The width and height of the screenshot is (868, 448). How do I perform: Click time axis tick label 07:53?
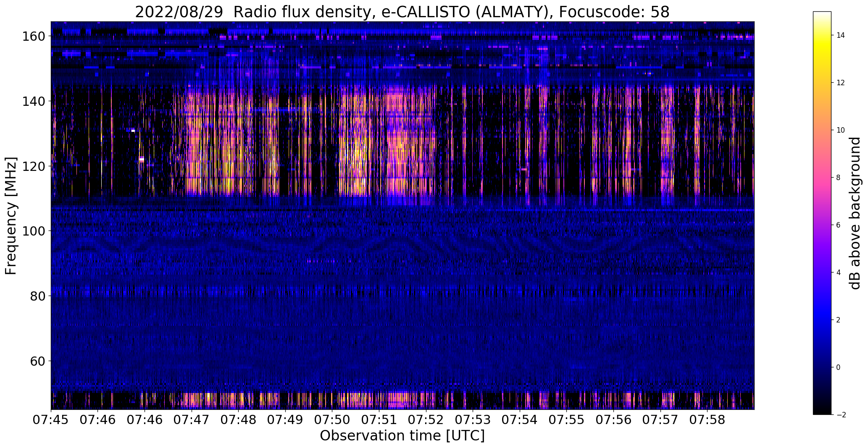coord(473,420)
